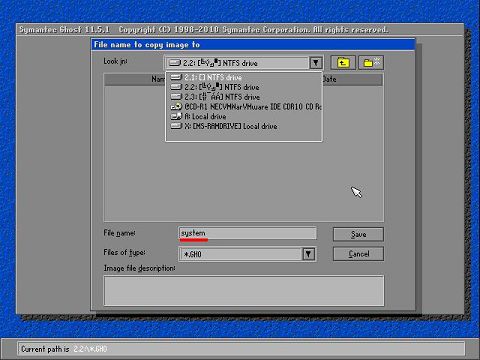Click the Save button

point(358,234)
